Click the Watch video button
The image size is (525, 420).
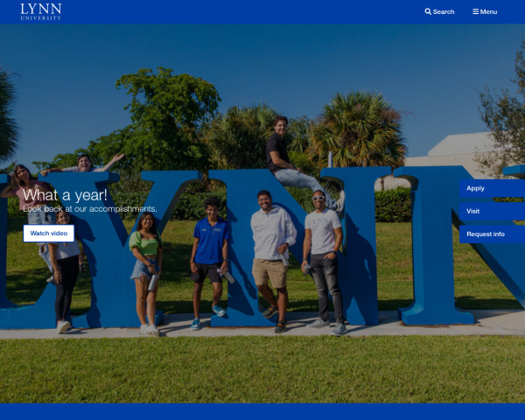pyautogui.click(x=49, y=233)
